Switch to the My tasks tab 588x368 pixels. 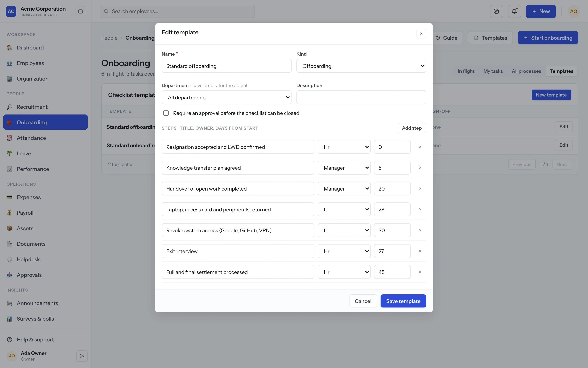point(493,71)
